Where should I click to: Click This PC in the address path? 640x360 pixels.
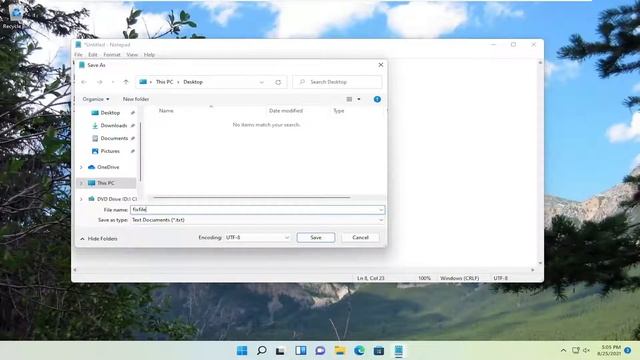[x=164, y=82]
